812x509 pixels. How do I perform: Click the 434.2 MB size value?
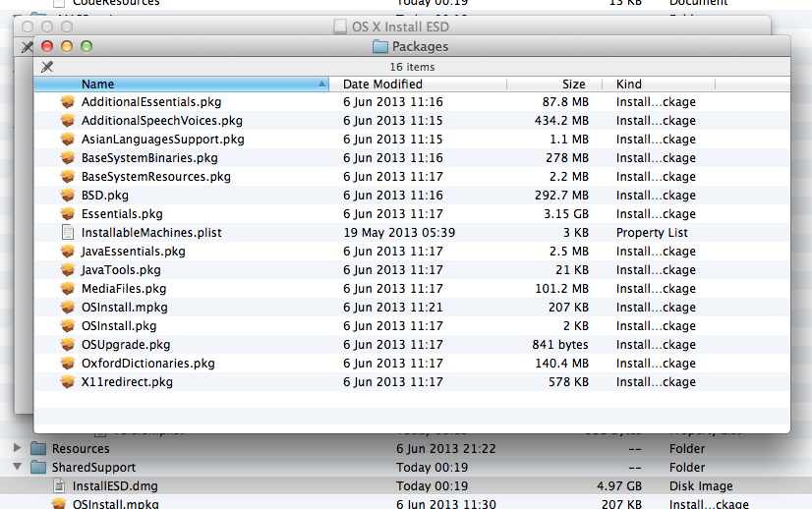point(561,121)
